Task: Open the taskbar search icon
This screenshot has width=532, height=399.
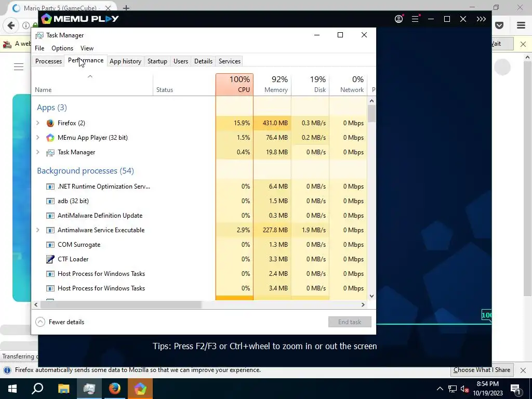Action: pos(37,389)
